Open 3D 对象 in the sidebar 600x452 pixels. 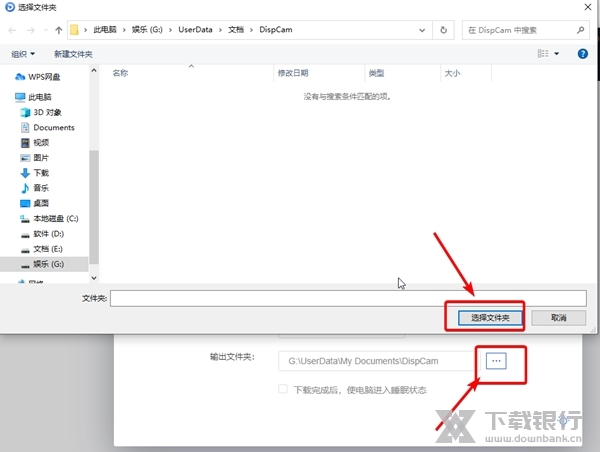[41, 112]
